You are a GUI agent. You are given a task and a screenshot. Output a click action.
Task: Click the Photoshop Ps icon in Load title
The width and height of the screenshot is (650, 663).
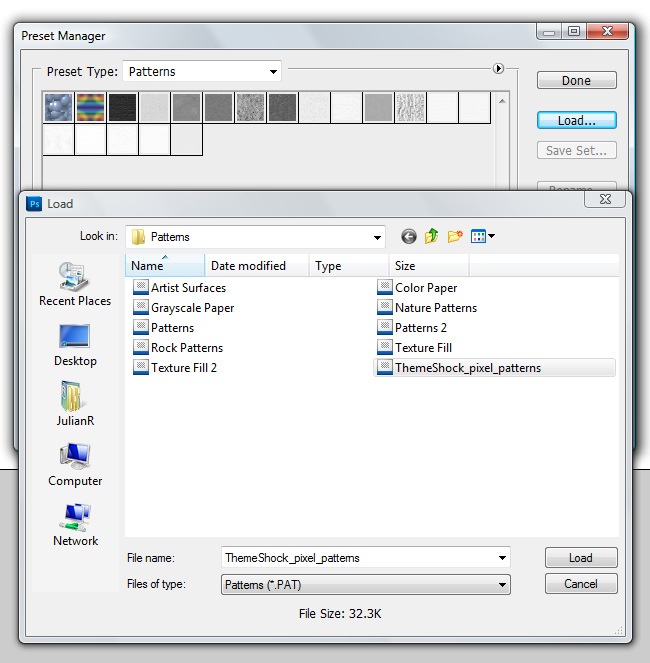click(34, 204)
